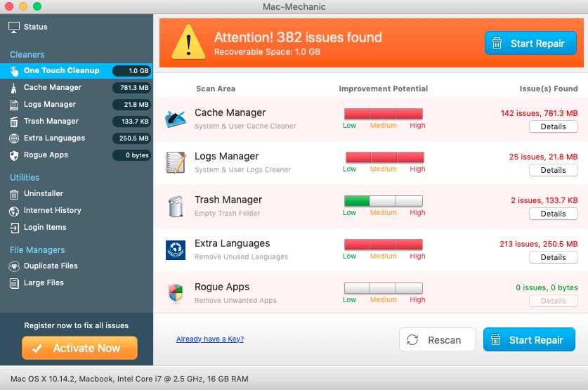588x390 pixels.
Task: Click the Rogue Apps shield icon
Action: pyautogui.click(x=175, y=293)
